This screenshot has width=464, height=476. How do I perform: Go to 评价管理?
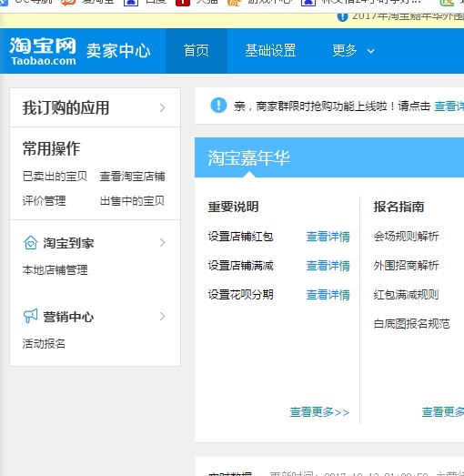[x=44, y=200]
